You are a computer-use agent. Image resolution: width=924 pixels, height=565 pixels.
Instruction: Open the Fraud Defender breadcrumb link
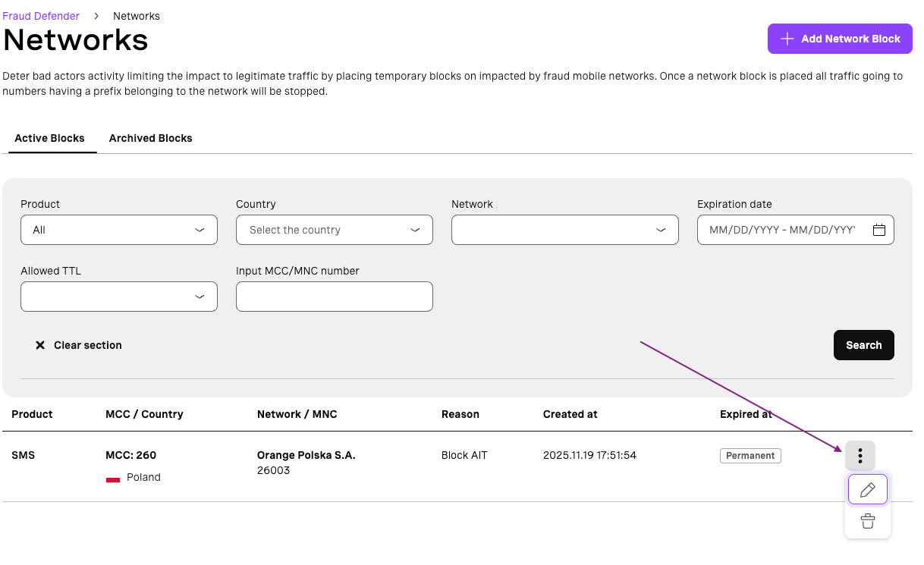[41, 15]
